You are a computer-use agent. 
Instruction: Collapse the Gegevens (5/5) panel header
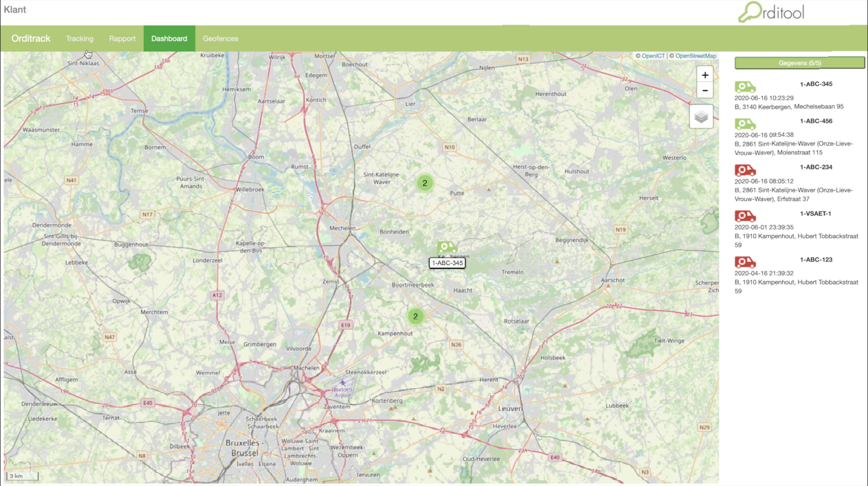[x=799, y=63]
